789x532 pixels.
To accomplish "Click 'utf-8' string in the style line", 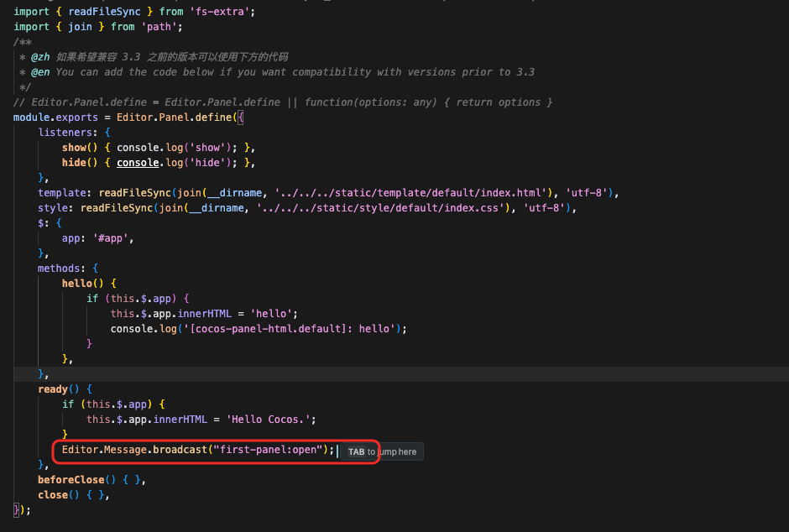I will pyautogui.click(x=544, y=207).
